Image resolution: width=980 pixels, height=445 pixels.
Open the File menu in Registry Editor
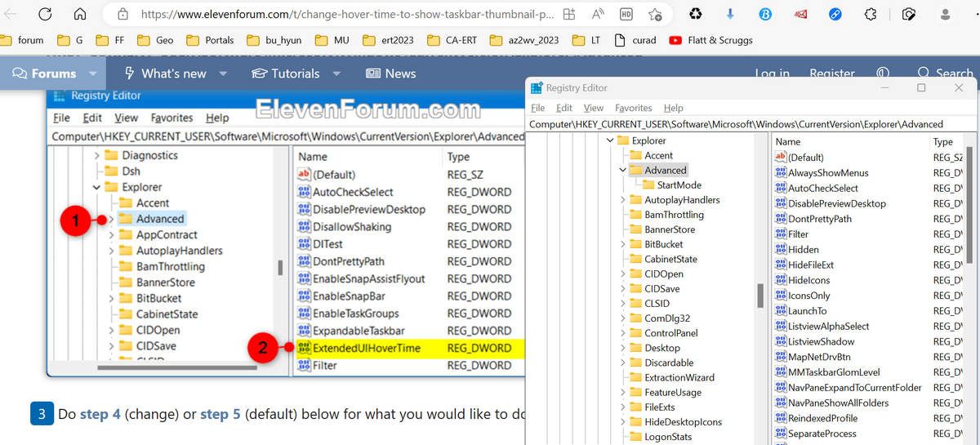click(538, 108)
